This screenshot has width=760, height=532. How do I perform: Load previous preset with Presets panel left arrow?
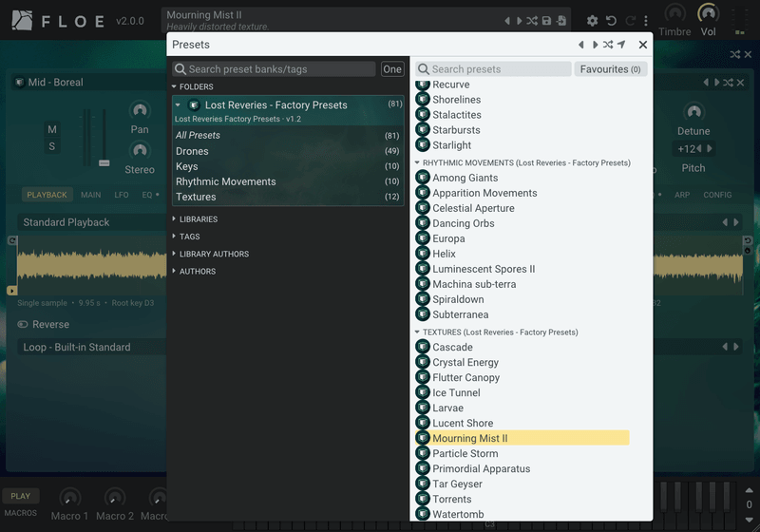[x=580, y=45]
